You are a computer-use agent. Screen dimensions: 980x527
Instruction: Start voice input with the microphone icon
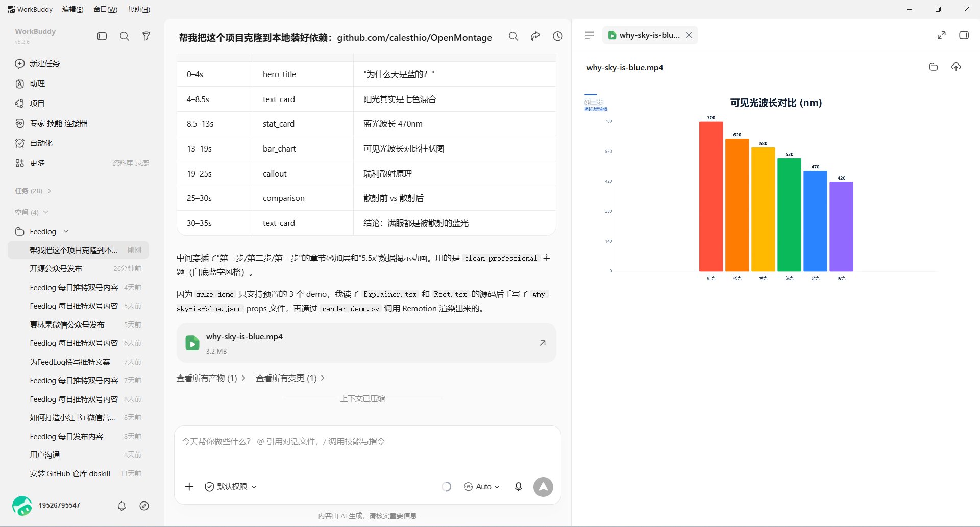tap(518, 487)
